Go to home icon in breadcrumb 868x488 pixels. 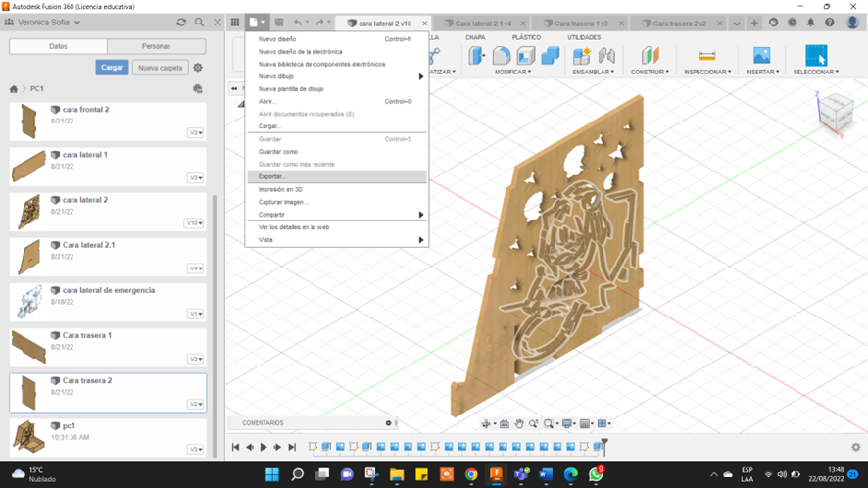pyautogui.click(x=14, y=88)
